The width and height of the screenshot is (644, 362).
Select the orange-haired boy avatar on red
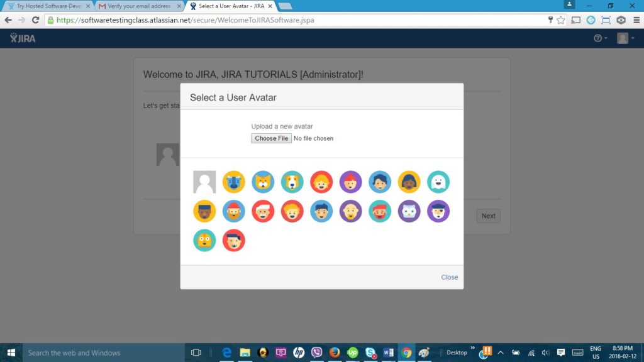pyautogui.click(x=292, y=211)
